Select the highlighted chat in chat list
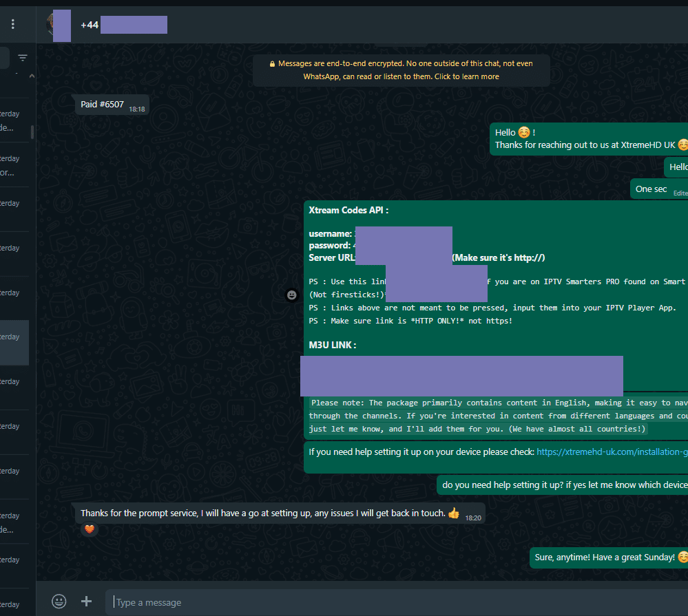 (x=14, y=343)
